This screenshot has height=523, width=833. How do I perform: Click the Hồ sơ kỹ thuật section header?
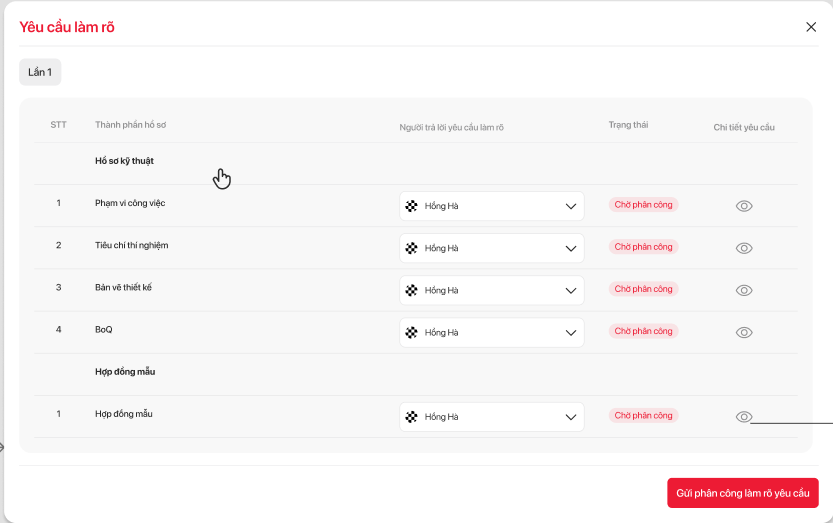click(124, 161)
